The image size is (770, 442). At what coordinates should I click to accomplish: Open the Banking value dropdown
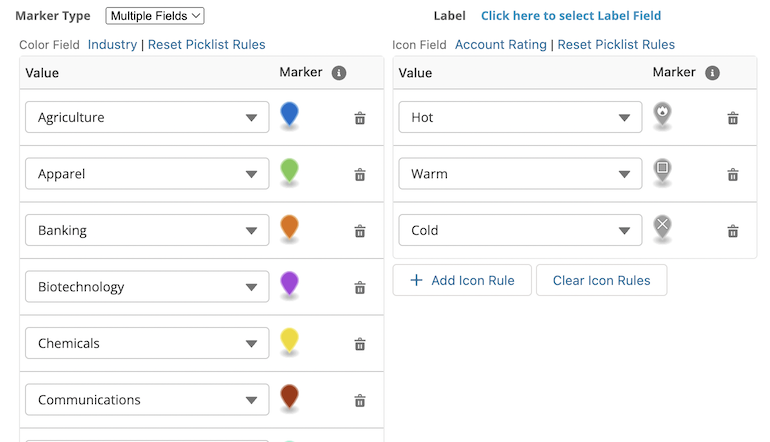tap(147, 230)
